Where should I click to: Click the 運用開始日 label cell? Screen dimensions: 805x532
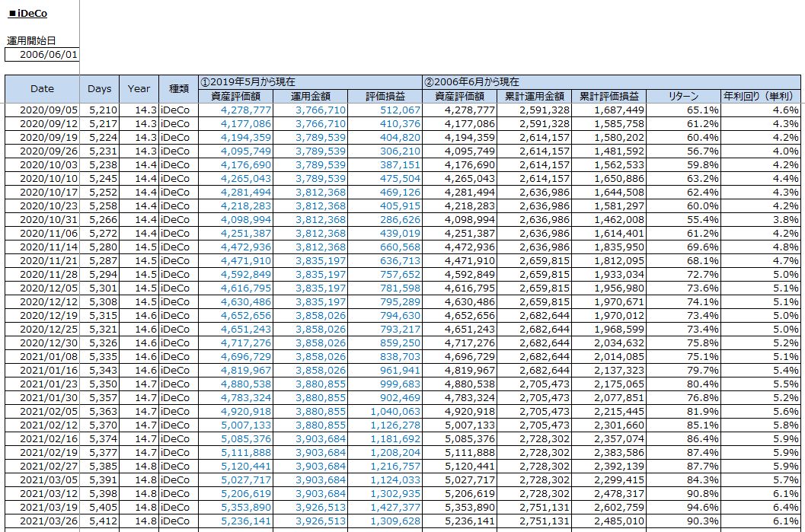[30, 41]
